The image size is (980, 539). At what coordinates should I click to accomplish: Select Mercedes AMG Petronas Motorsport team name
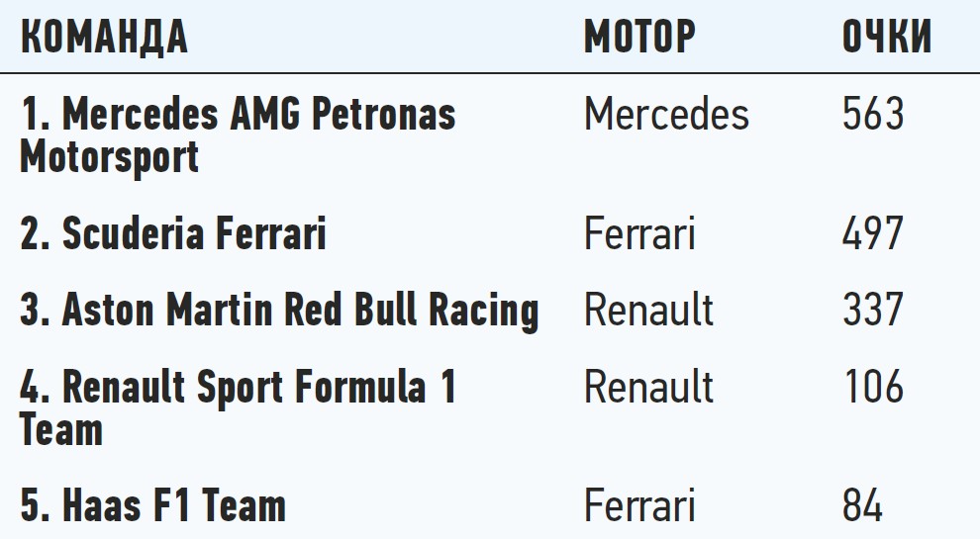click(238, 115)
